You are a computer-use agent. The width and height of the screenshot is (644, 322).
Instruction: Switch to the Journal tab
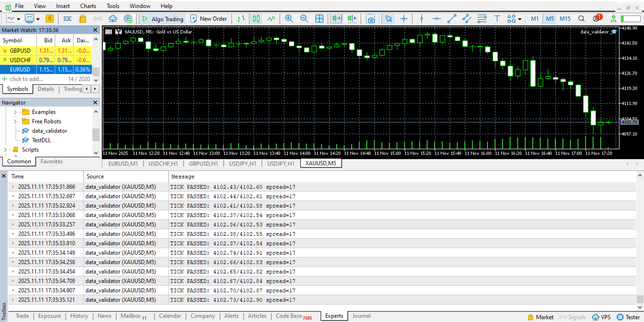click(x=361, y=316)
